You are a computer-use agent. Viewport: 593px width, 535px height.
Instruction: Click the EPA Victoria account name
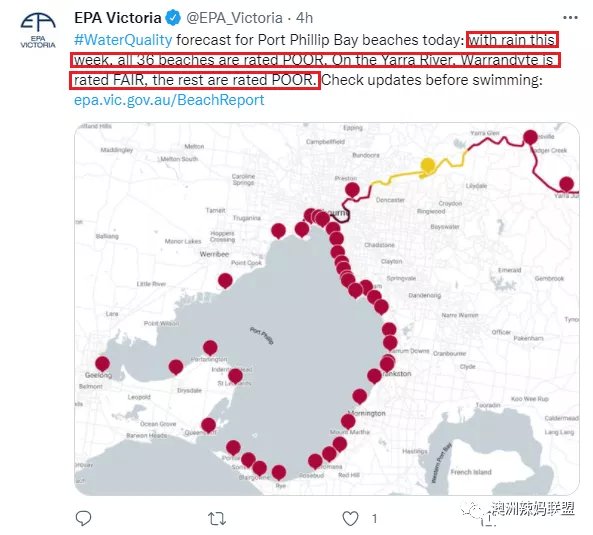(x=118, y=18)
